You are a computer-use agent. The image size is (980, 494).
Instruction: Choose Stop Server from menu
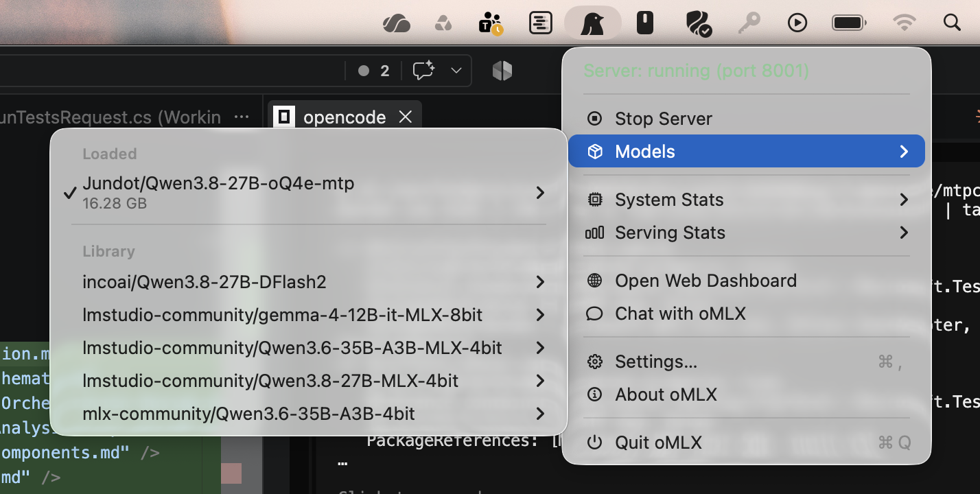tap(747, 119)
